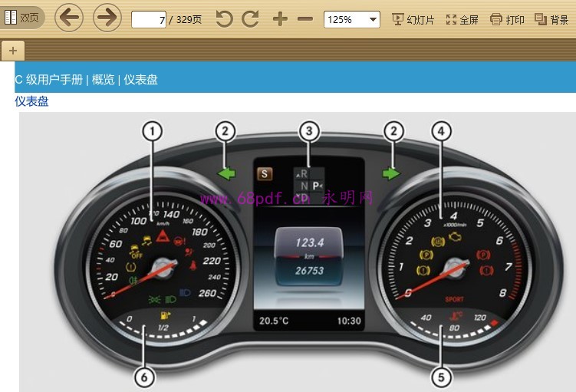
Task: Go to the previous page arrow
Action: 69,18
